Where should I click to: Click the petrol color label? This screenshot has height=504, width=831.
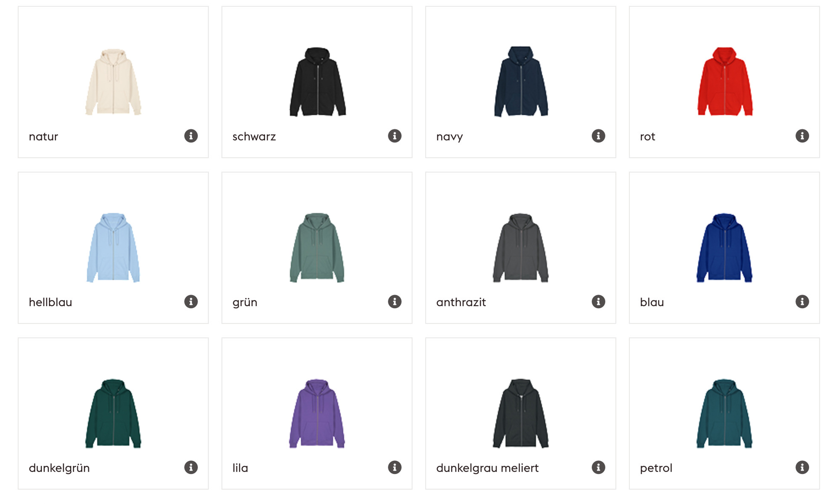tap(656, 468)
